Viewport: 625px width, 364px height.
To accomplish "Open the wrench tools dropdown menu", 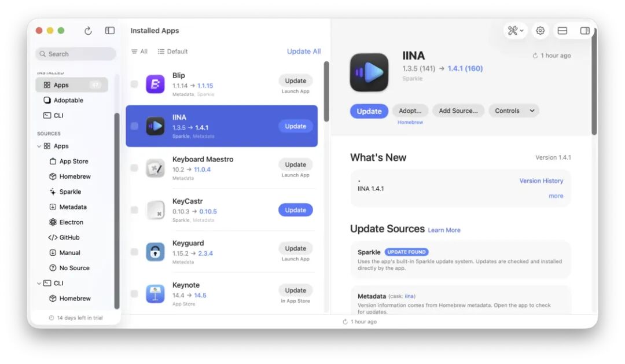I will [x=514, y=31].
